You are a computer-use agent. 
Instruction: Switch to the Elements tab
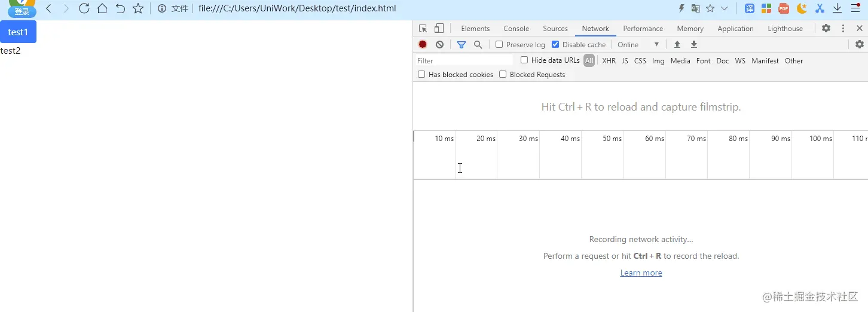tap(475, 28)
